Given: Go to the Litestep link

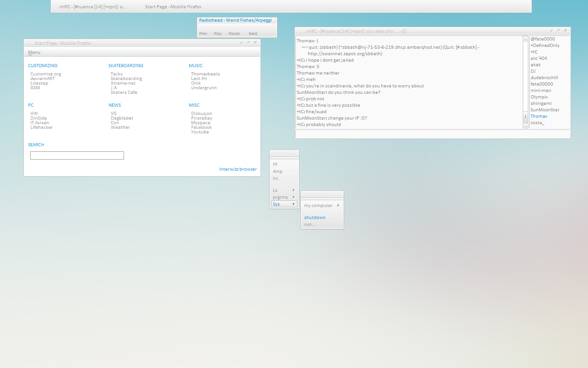Looking at the screenshot, I should (x=39, y=83).
